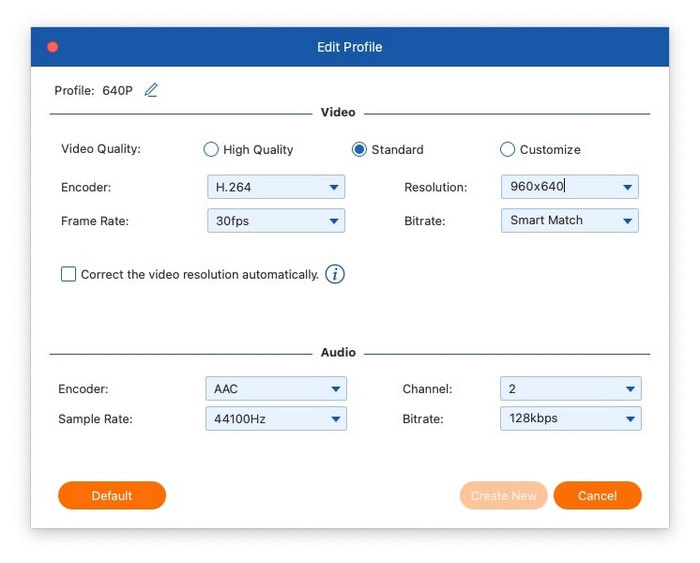Expand the Frame Rate 30fps dropdown
Screen dimensions: 700x563
[275, 220]
